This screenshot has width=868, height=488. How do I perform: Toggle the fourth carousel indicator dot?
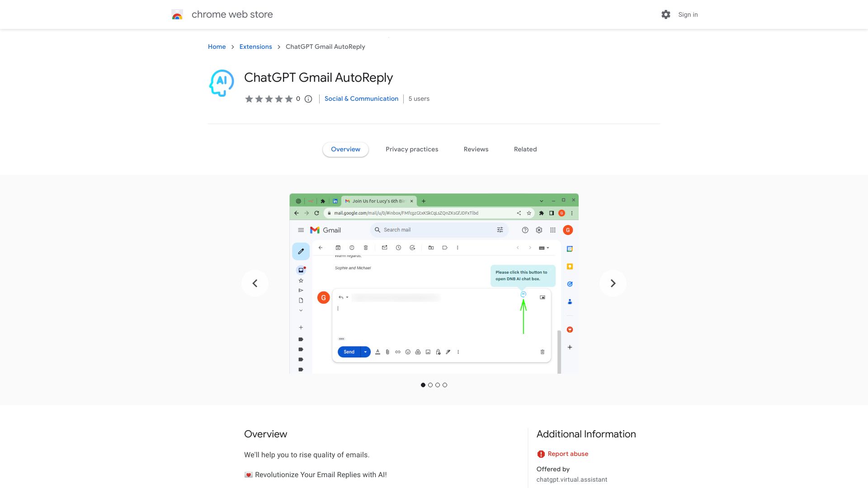tap(445, 385)
